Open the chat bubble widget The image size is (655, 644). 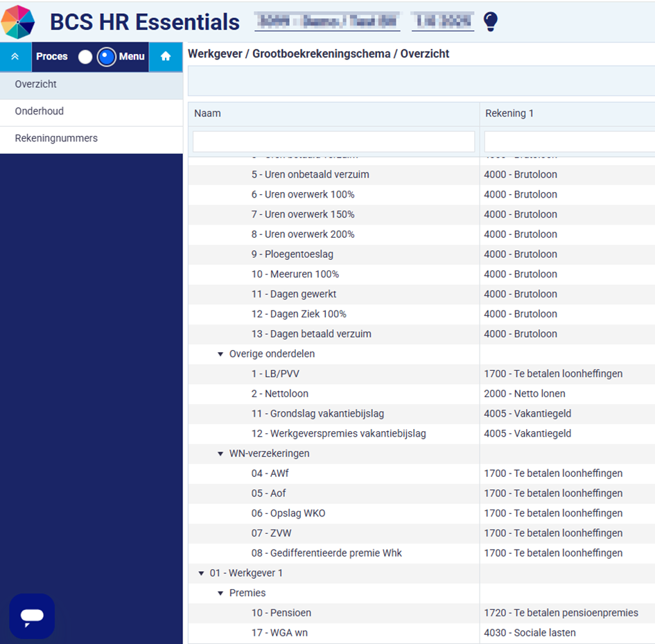(32, 616)
